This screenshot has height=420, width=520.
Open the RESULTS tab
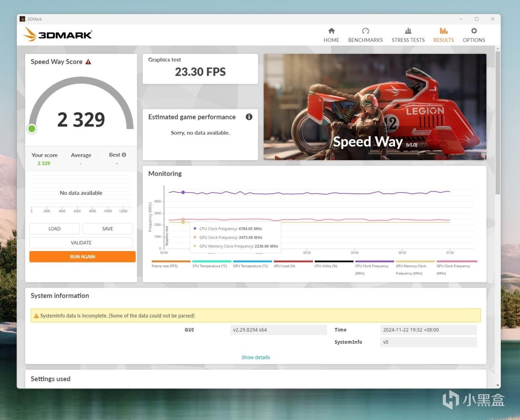pyautogui.click(x=443, y=35)
